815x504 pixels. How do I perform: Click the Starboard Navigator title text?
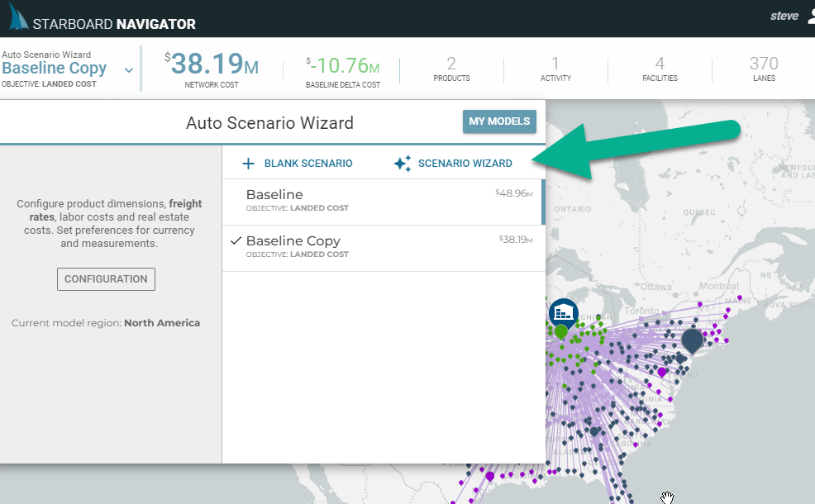tap(114, 24)
